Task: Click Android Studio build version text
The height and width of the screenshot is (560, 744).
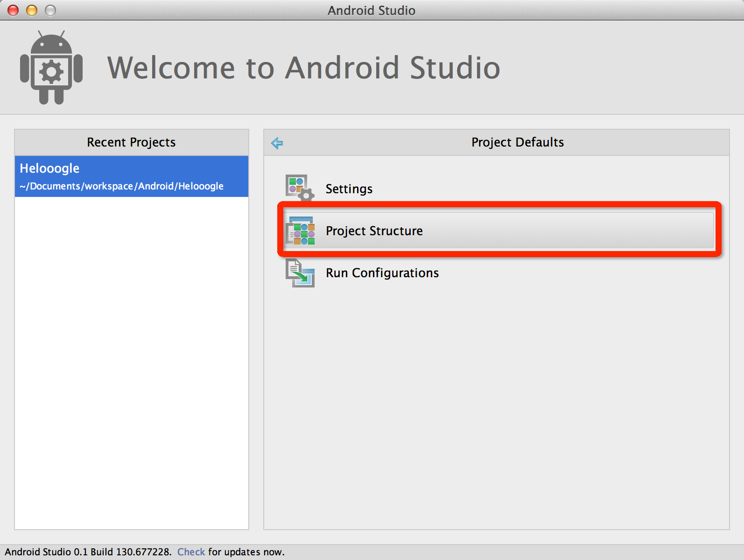Action: click(x=88, y=552)
